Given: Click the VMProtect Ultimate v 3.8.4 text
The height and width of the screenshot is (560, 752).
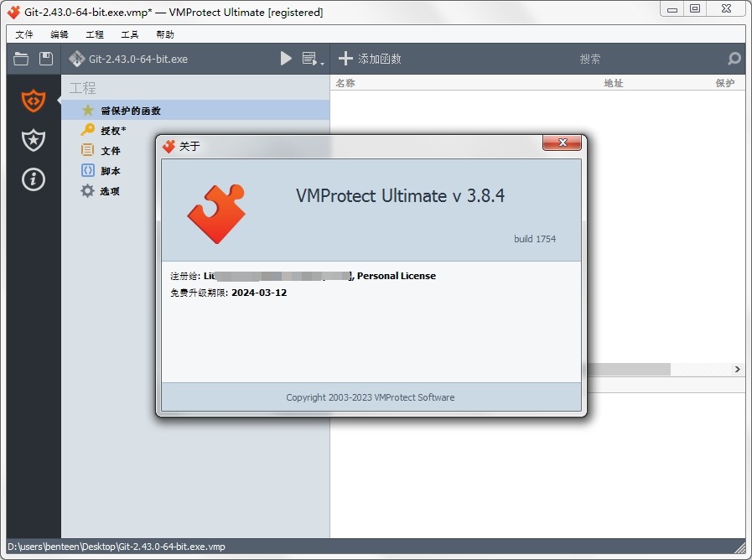Looking at the screenshot, I should pos(400,195).
